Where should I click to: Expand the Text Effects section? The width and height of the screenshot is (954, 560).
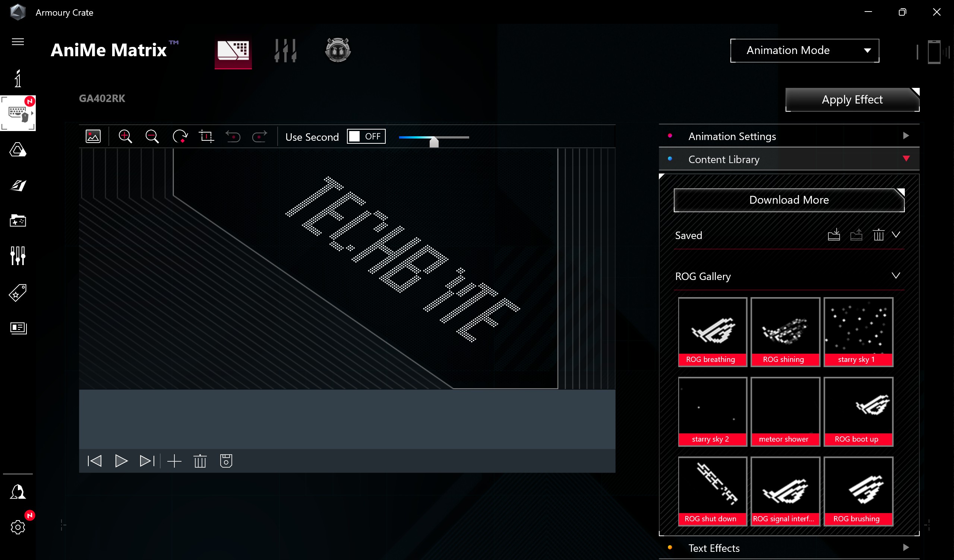click(x=789, y=548)
